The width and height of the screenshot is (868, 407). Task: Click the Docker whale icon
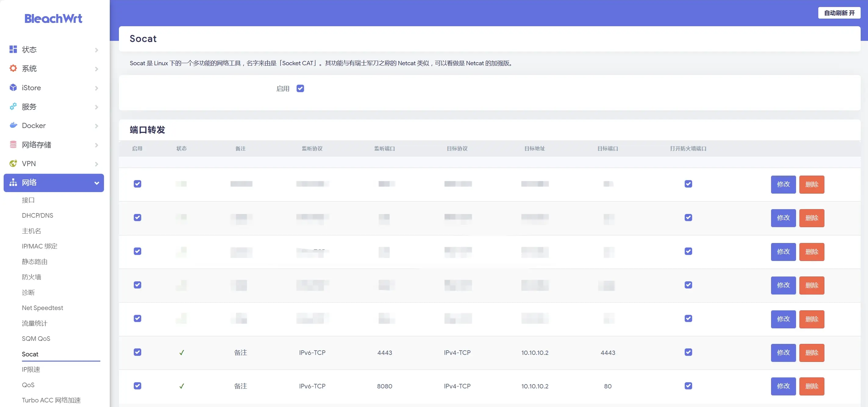click(13, 125)
